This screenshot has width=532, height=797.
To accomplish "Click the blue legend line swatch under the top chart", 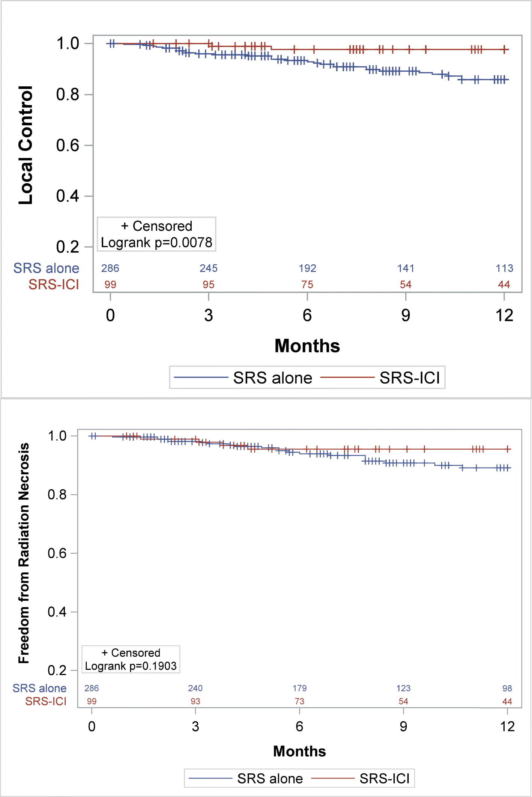I will [201, 377].
